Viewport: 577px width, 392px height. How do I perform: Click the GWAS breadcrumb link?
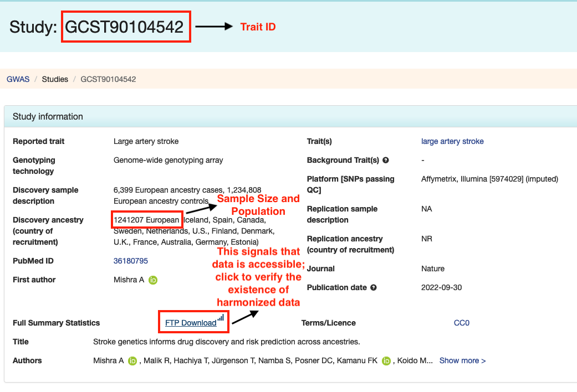pos(18,79)
